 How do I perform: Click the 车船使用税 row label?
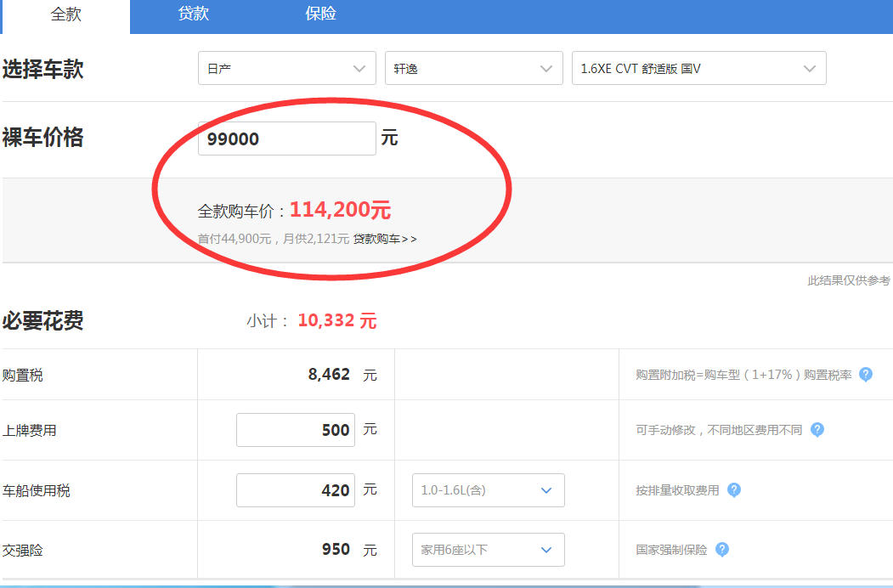pos(36,490)
